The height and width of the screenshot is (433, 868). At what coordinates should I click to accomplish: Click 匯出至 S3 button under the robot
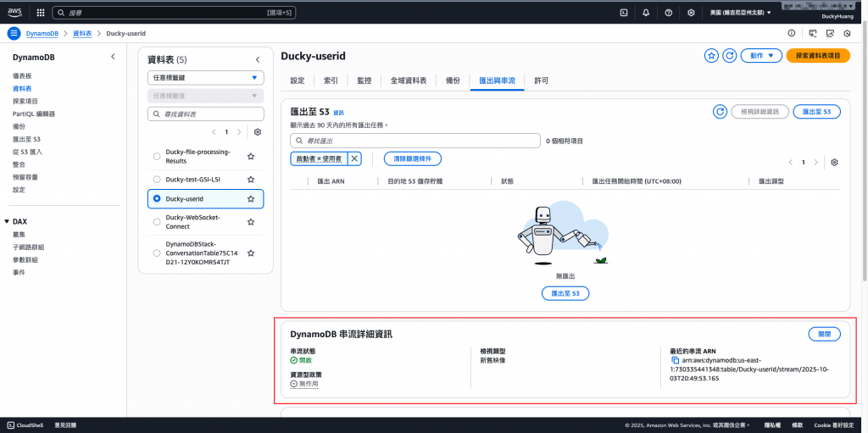coord(565,293)
